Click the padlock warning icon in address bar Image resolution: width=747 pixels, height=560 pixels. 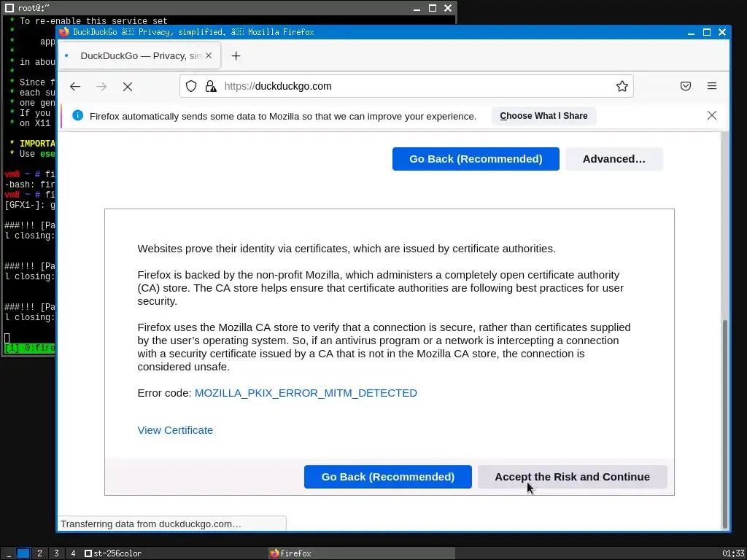210,86
